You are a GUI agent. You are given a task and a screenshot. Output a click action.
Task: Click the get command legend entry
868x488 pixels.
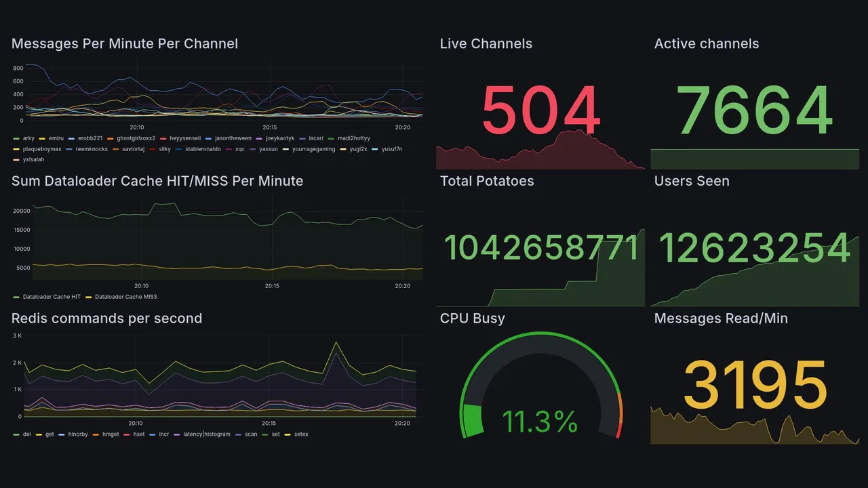[45, 434]
